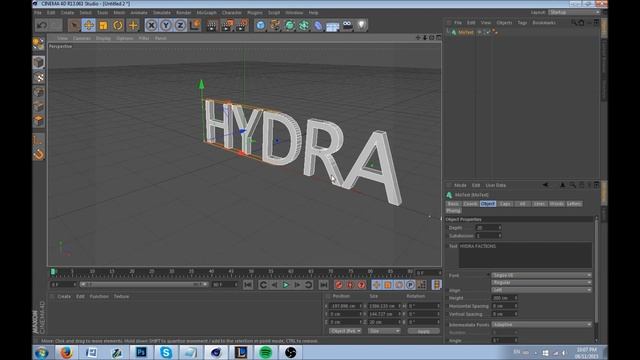Click Record Active Objects red button

click(338, 284)
